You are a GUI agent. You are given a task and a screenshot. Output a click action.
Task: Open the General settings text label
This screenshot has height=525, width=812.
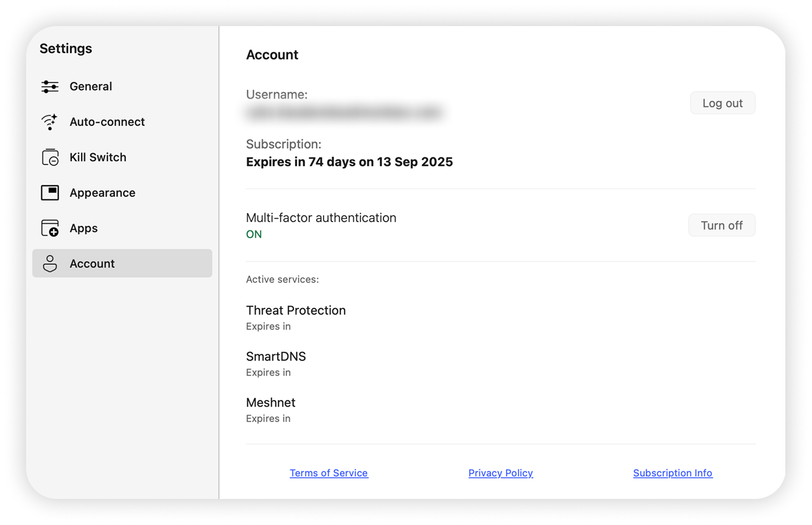[91, 86]
